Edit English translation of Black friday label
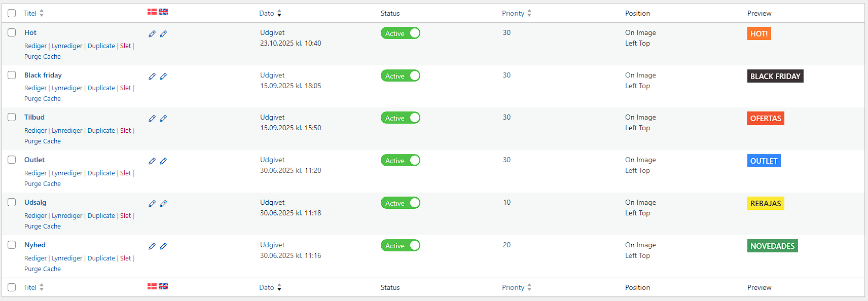The image size is (868, 301). pyautogui.click(x=163, y=77)
